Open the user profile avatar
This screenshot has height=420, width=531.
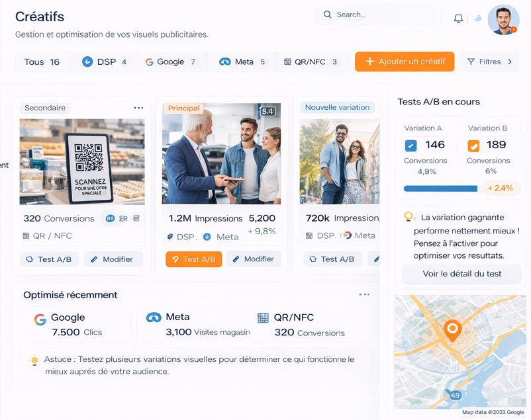[503, 20]
